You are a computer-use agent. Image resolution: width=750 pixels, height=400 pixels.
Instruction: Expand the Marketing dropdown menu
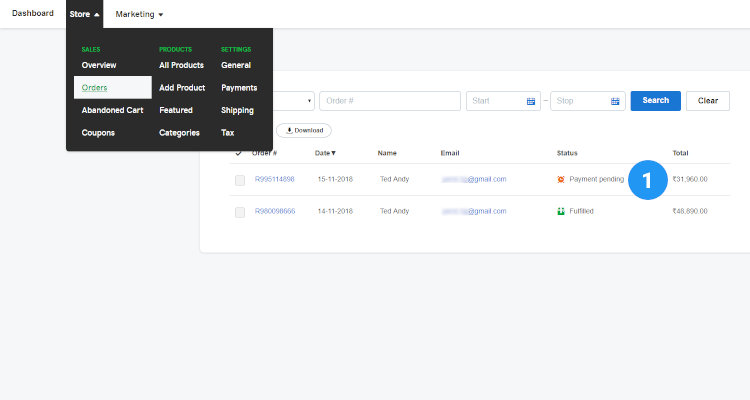(139, 14)
